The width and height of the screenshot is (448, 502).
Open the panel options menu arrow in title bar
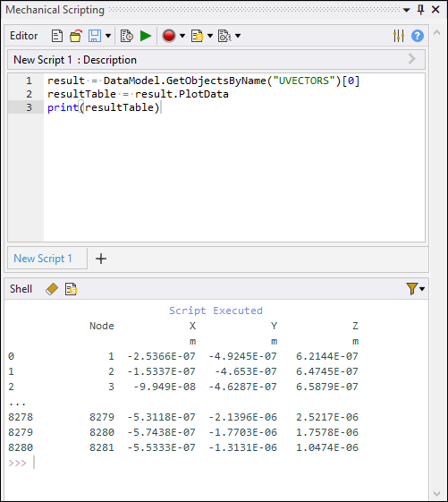(406, 10)
